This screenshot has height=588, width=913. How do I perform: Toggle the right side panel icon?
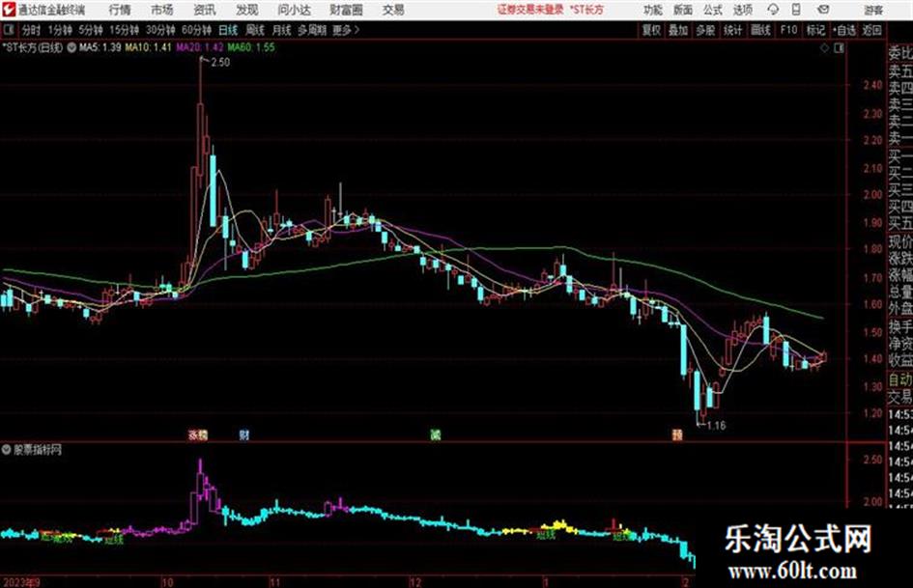(x=839, y=48)
